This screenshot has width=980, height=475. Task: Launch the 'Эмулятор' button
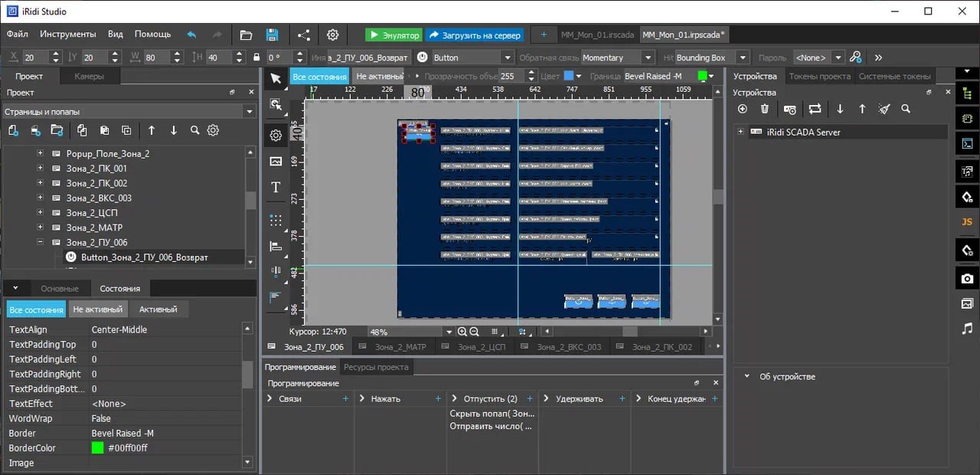pyautogui.click(x=394, y=35)
